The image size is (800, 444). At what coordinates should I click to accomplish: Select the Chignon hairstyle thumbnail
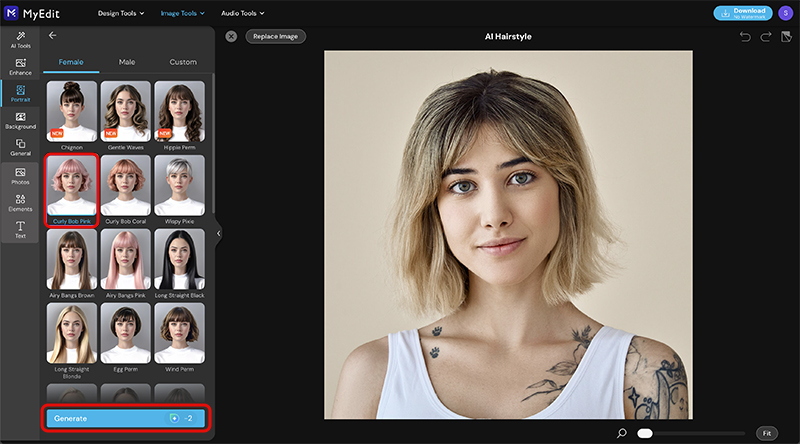71,111
